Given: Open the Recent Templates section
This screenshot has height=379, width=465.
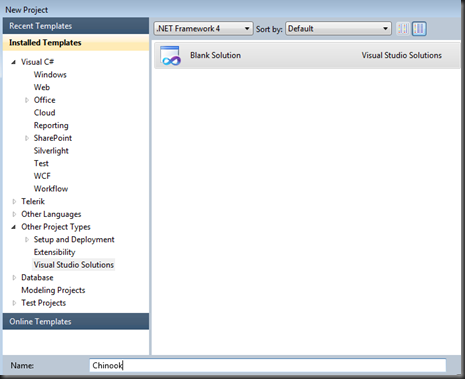Looking at the screenshot, I should click(76, 26).
